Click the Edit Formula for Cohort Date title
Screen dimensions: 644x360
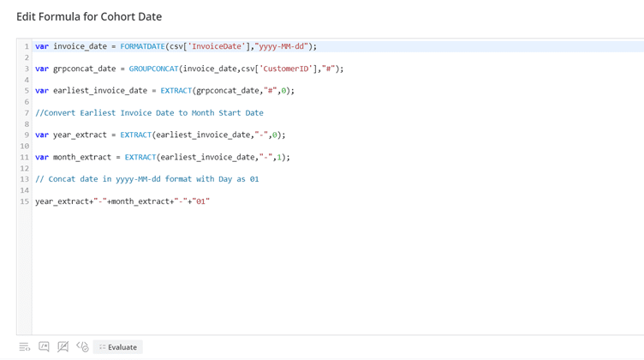click(89, 16)
